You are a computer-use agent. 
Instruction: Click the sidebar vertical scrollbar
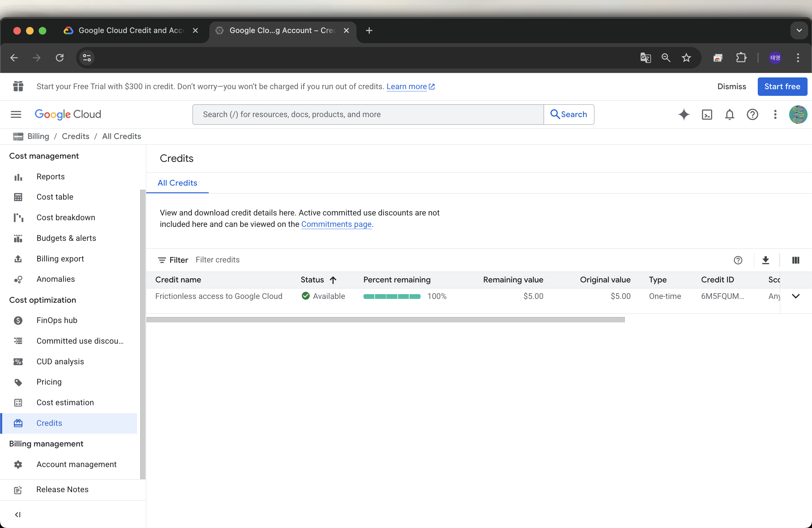(x=143, y=334)
